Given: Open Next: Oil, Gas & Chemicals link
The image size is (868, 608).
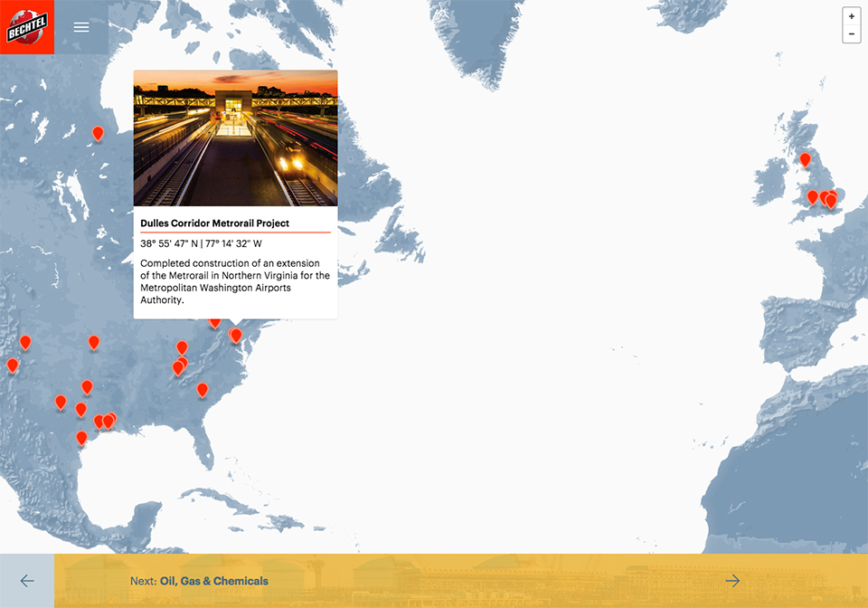Looking at the screenshot, I should (213, 581).
